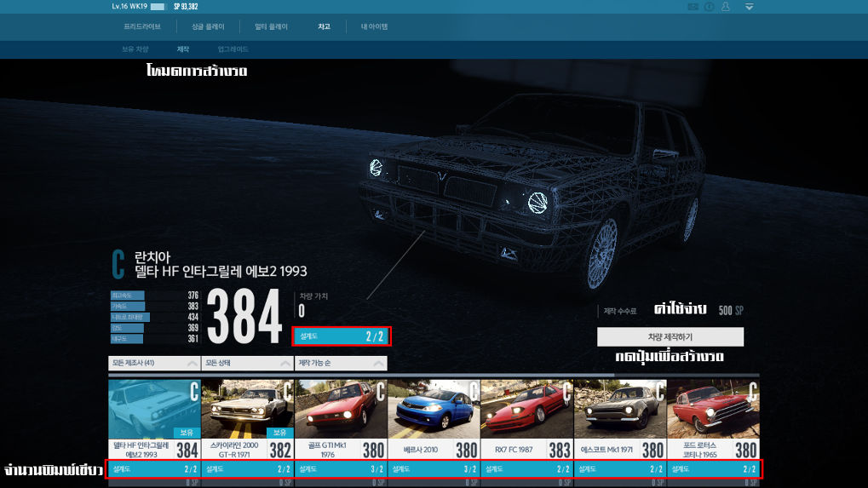Select the 내 아이템 tab
Screen dimensions: 868x488
pyautogui.click(x=374, y=27)
